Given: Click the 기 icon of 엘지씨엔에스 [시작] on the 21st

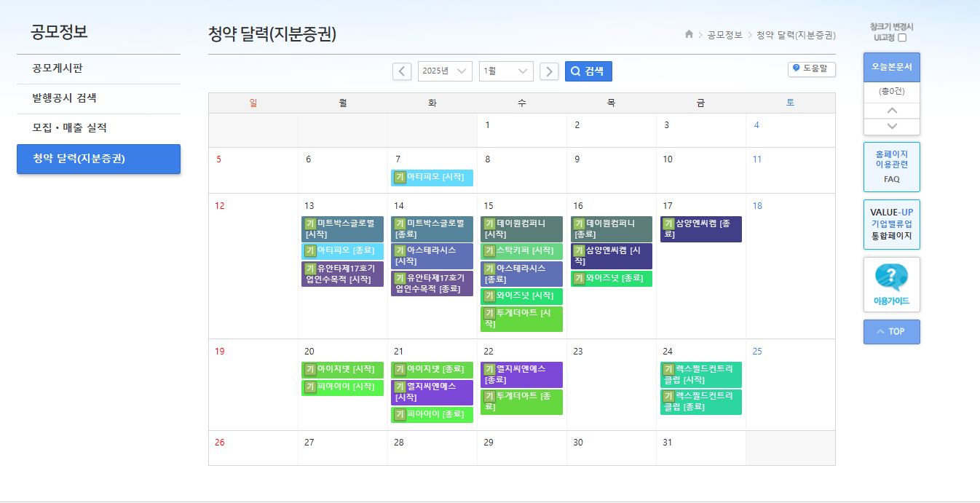Looking at the screenshot, I should (x=400, y=387).
